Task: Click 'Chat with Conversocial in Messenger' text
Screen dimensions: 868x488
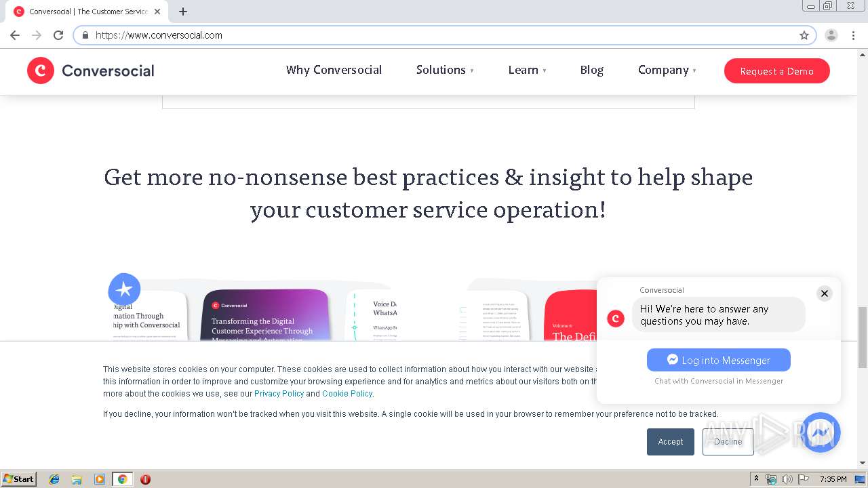Action: [719, 381]
